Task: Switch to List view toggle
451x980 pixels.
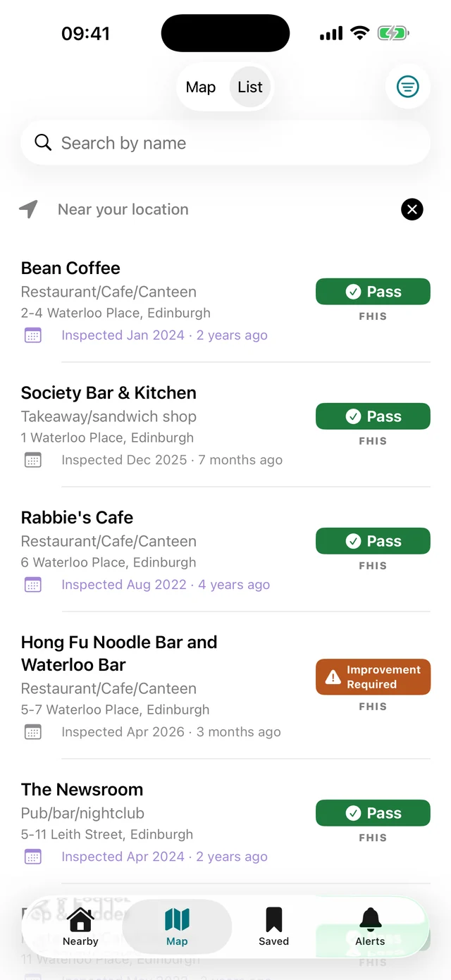Action: tap(250, 87)
